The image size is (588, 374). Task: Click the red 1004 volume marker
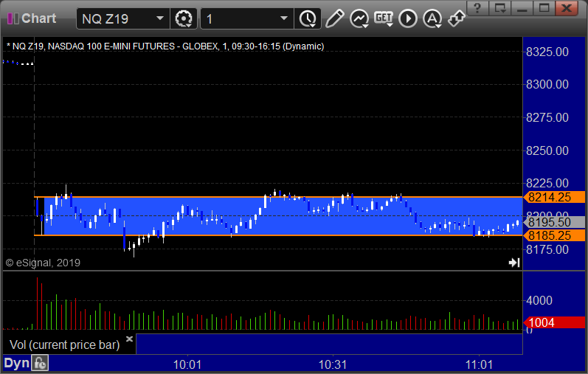point(554,322)
